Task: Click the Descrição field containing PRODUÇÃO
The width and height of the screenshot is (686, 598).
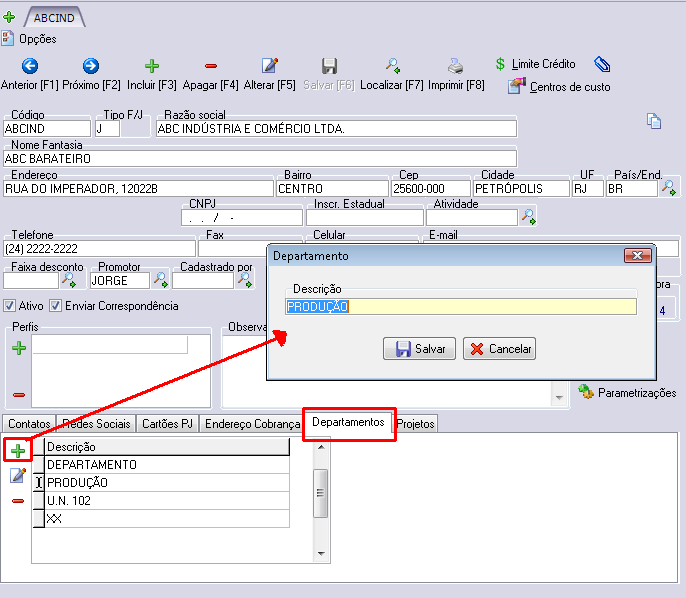Action: [460, 307]
